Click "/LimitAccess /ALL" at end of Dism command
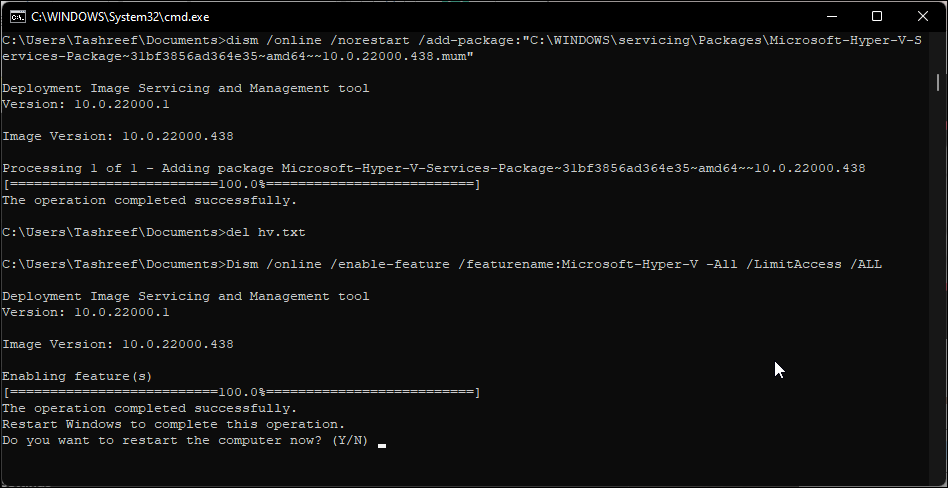 point(817,264)
